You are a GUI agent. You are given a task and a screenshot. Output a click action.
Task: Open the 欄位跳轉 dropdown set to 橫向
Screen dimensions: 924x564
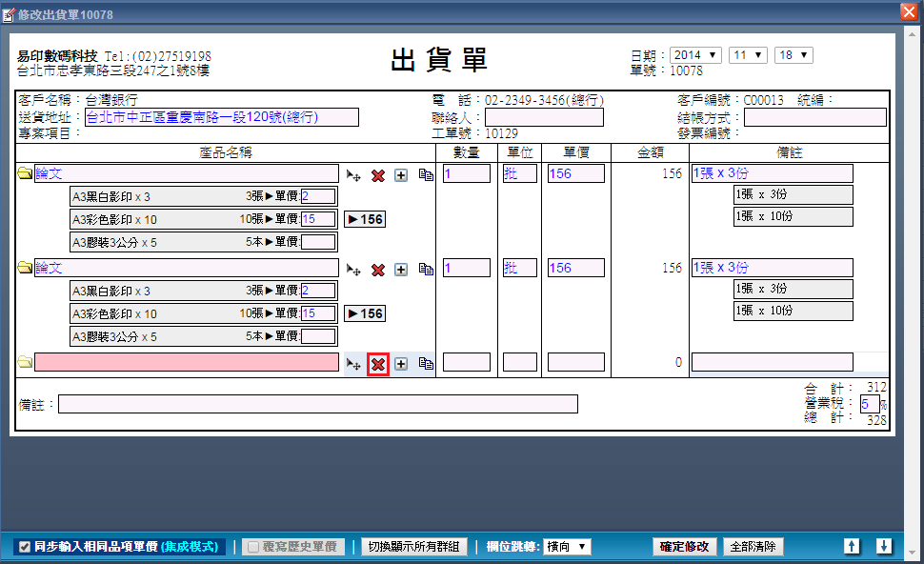pos(567,547)
